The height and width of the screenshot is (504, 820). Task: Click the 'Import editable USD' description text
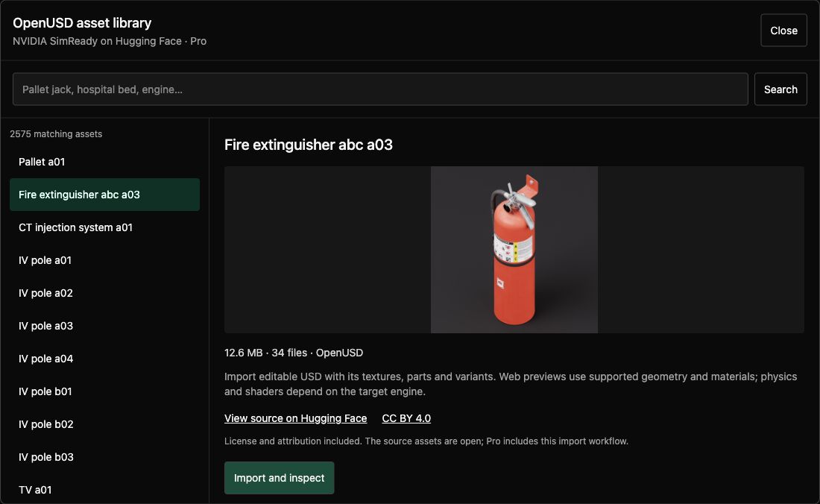(x=511, y=384)
